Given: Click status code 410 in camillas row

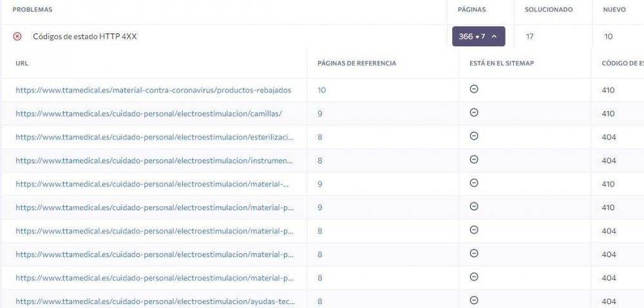Looking at the screenshot, I should pos(608,114).
